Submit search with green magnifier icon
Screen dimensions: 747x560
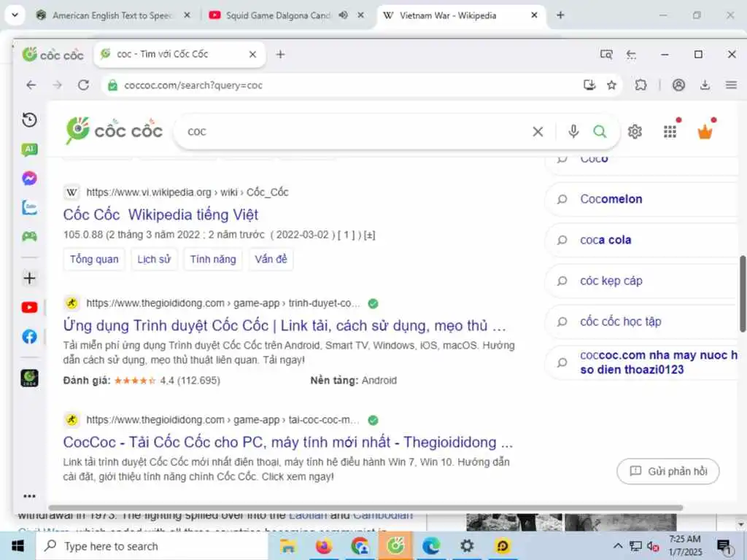coord(600,131)
